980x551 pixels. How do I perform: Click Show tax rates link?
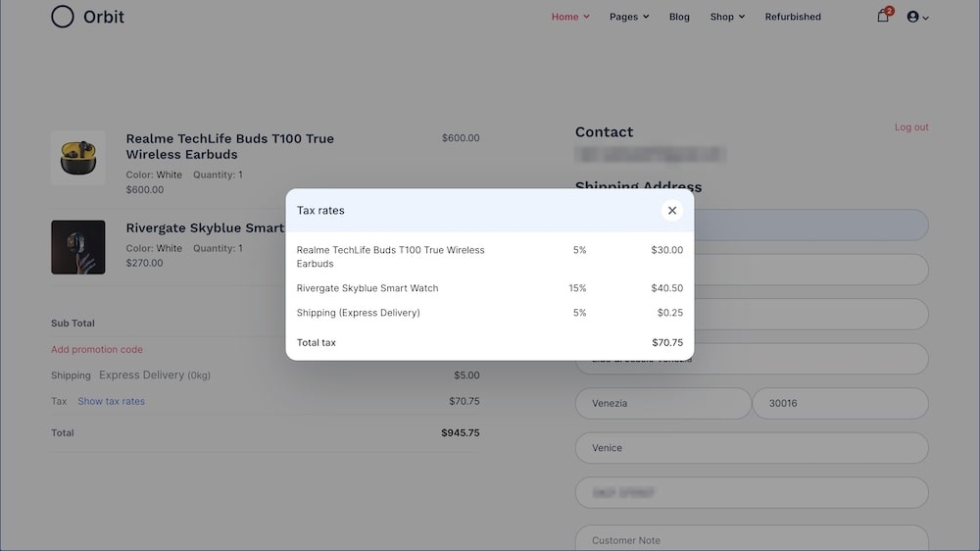[112, 402]
